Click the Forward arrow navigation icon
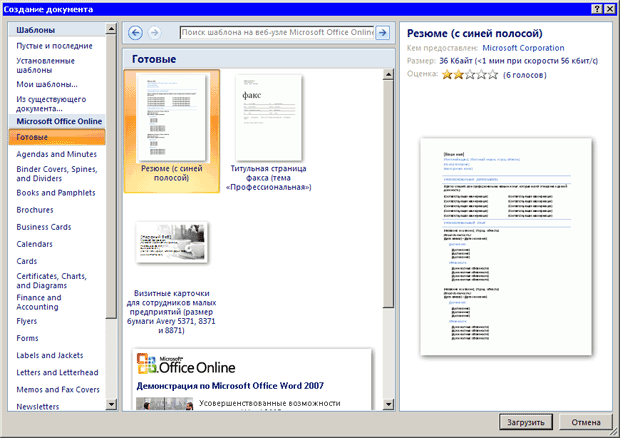 pyautogui.click(x=155, y=32)
